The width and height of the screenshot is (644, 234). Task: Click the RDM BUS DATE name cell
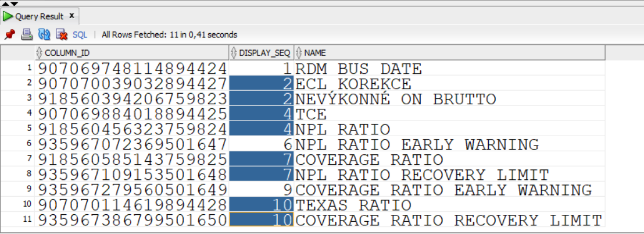point(449,68)
